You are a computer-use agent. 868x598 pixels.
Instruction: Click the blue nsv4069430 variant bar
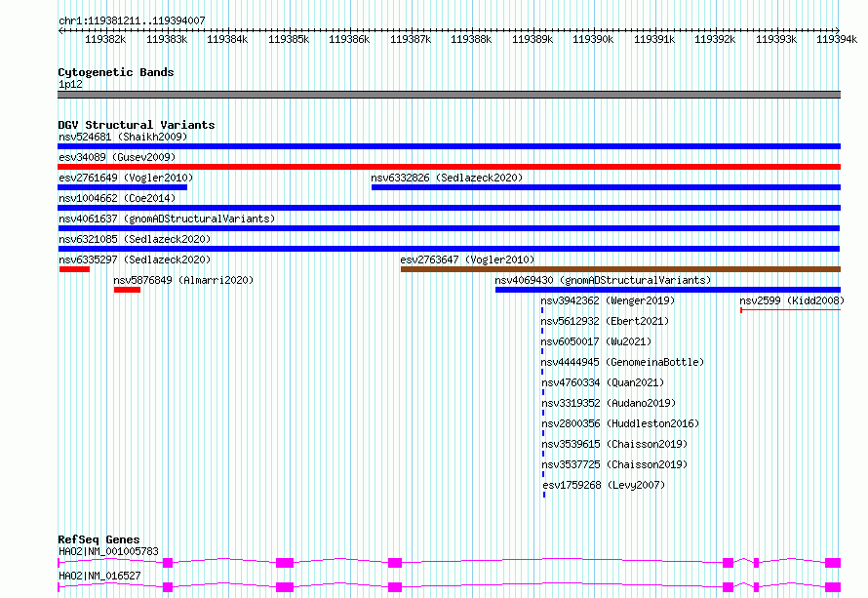coord(668,290)
